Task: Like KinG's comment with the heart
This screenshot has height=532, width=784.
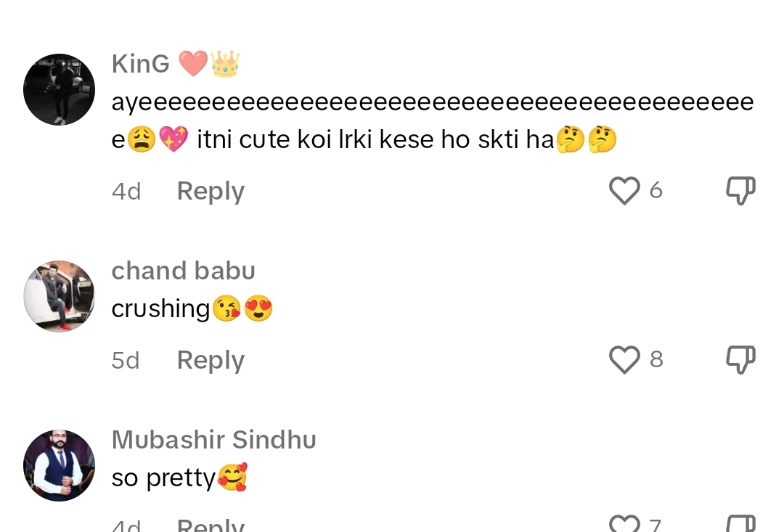Action: pos(624,191)
